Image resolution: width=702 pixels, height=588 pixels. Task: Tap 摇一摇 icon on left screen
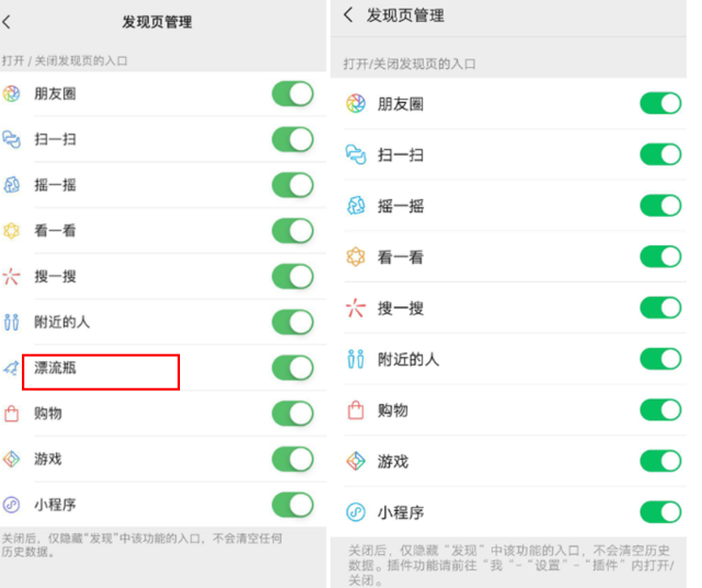click(11, 185)
